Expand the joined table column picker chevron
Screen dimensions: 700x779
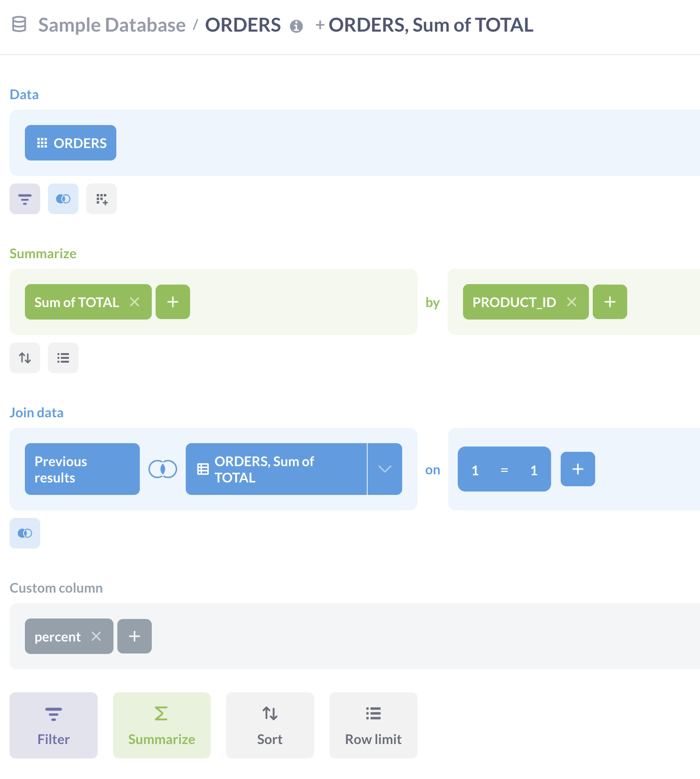point(385,469)
